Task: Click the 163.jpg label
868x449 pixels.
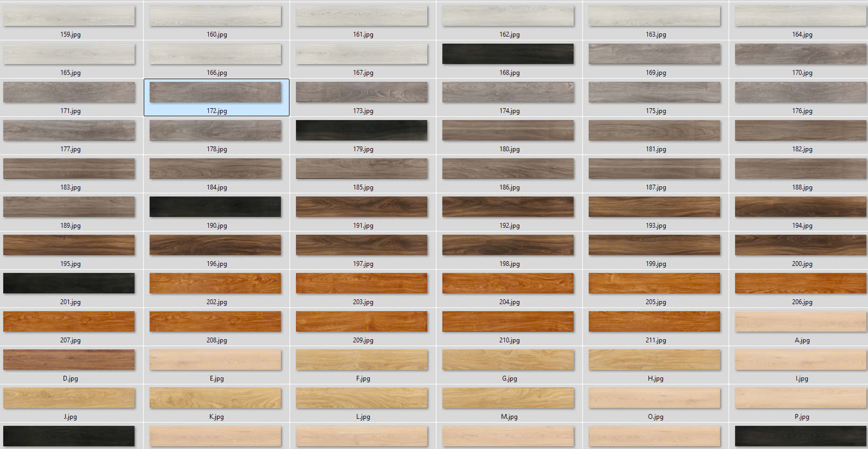Action: click(656, 34)
